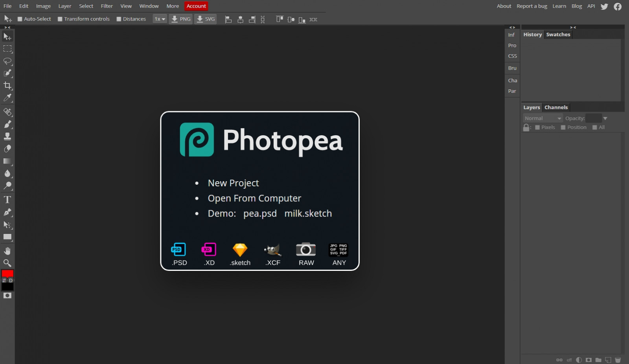
Task: Choose the Clone Stamp tool
Action: [7, 136]
